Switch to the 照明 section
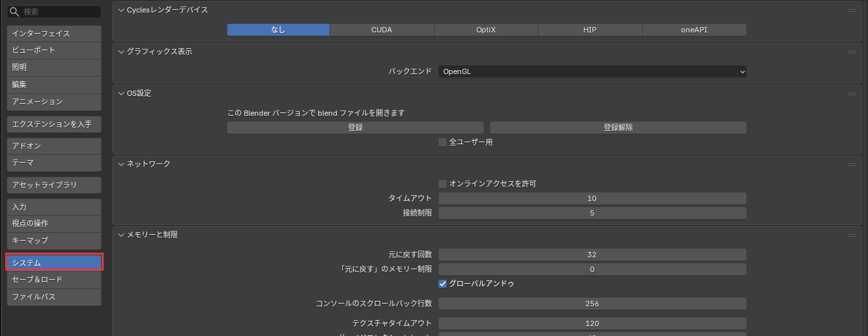The width and height of the screenshot is (868, 336). coord(54,67)
